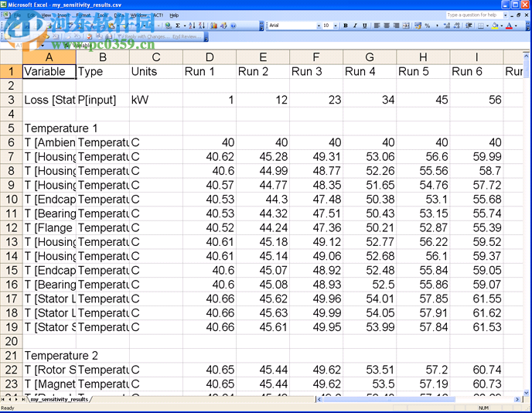Select cell 'kW' in Units column

156,100
